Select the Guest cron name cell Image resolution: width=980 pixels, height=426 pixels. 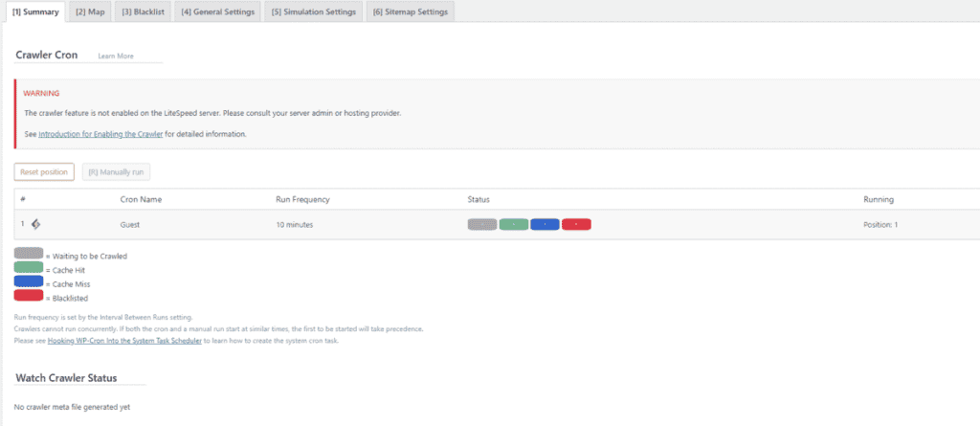click(129, 225)
